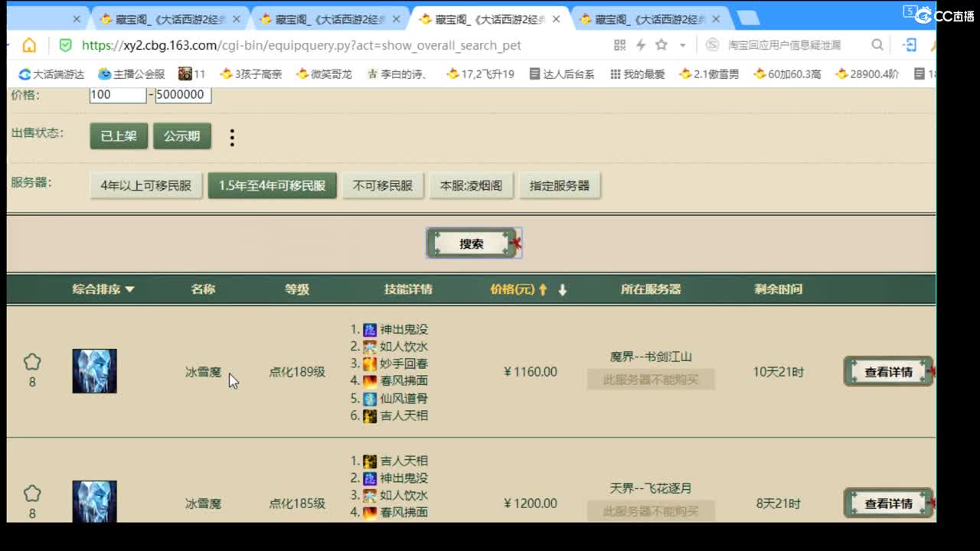Open bookmark 17,2飞升19
980x551 pixels.
tap(480, 74)
